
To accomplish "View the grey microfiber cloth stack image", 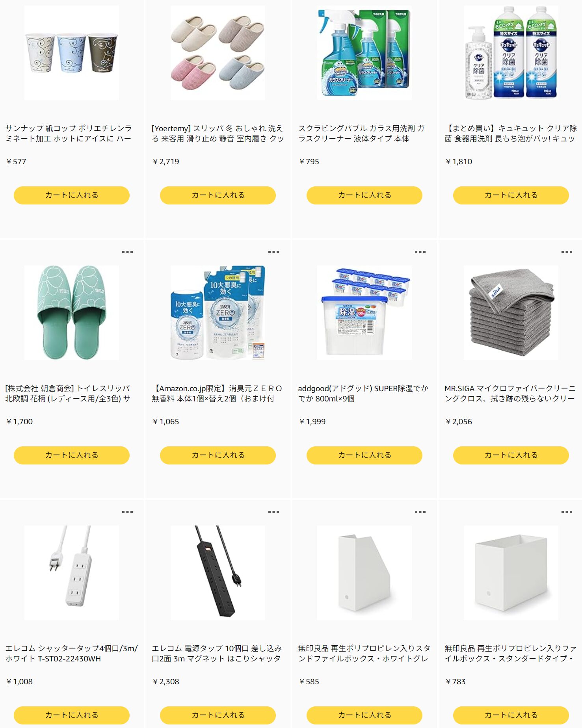I will point(511,312).
